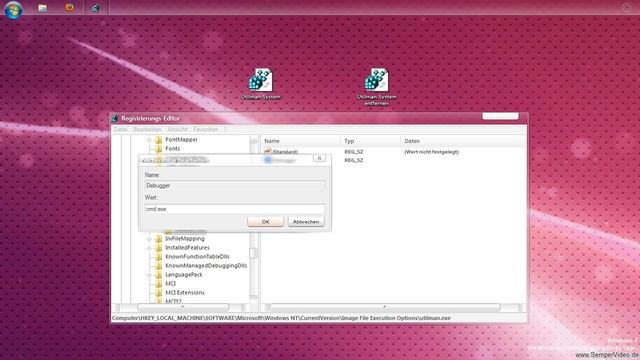Expand the IniFileMapping tree node
This screenshot has width=640, height=360.
point(149,238)
